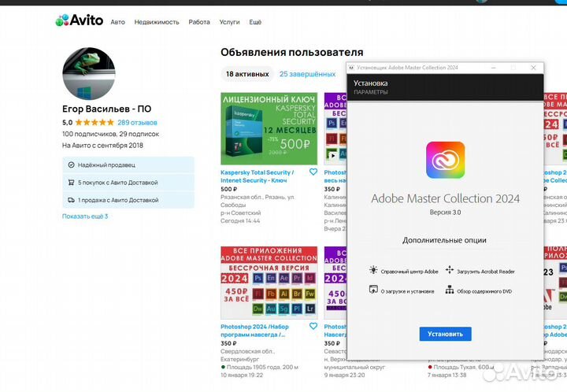Click the Adobe help center sun icon
This screenshot has width=567, height=392.
[373, 270]
